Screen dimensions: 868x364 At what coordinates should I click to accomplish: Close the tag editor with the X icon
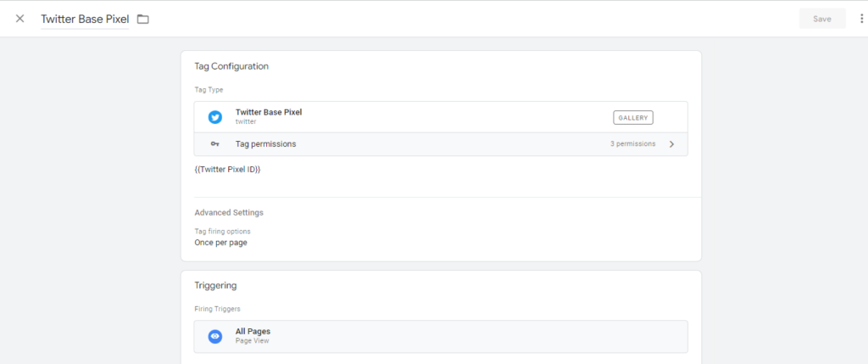pos(19,19)
